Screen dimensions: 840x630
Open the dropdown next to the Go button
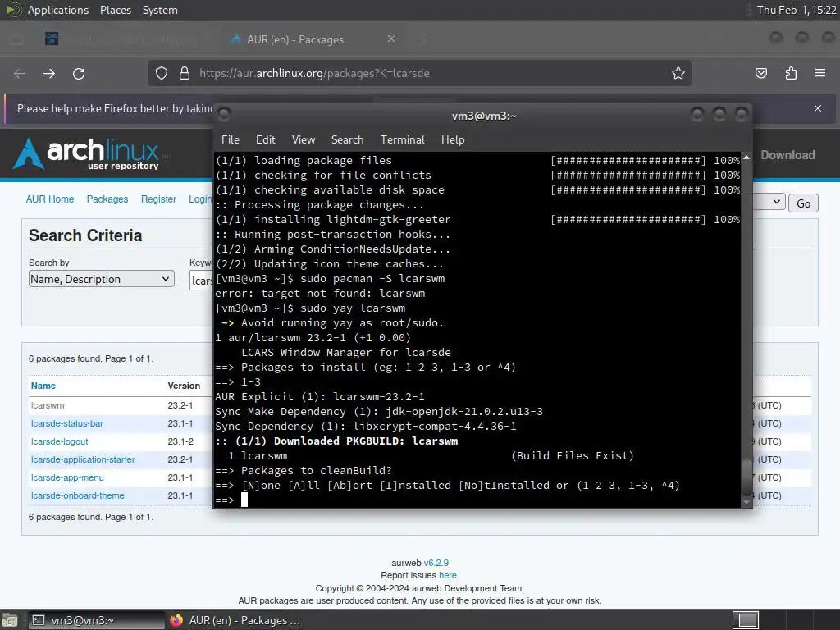769,202
